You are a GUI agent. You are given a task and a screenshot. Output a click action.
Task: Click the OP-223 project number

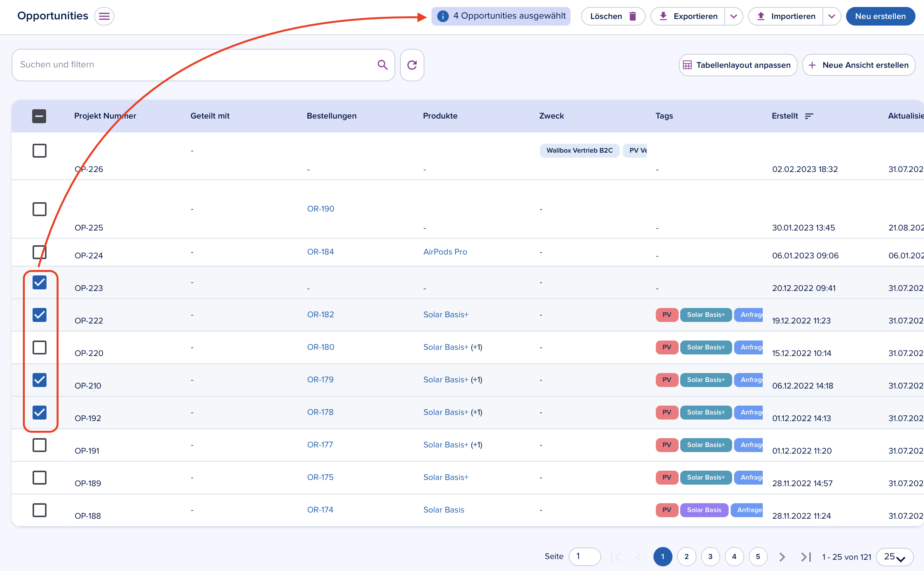89,288
